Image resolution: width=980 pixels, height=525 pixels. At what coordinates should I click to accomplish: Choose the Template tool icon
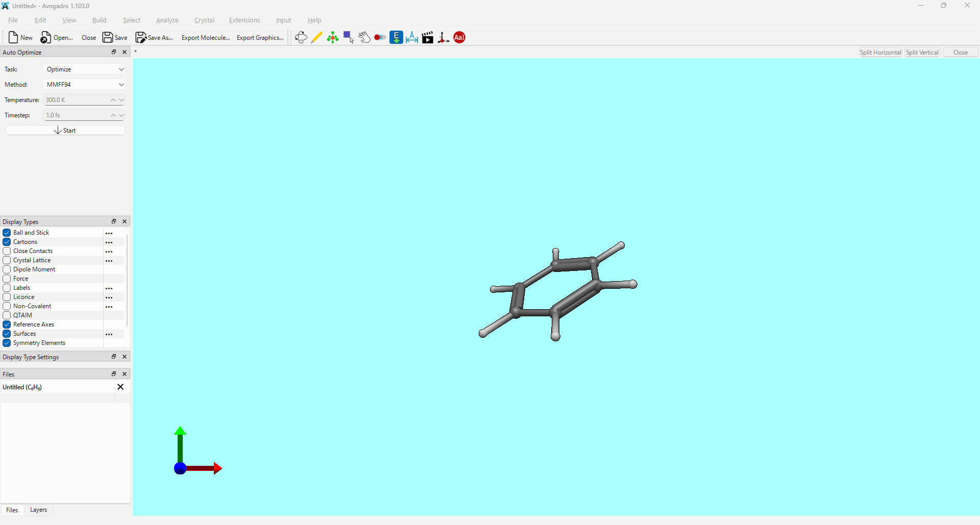tap(333, 37)
